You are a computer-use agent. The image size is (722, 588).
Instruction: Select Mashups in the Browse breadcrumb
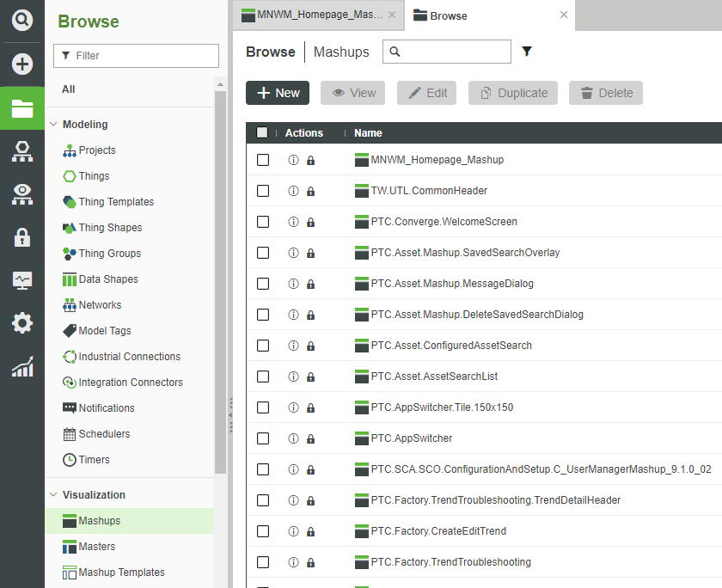coord(340,52)
